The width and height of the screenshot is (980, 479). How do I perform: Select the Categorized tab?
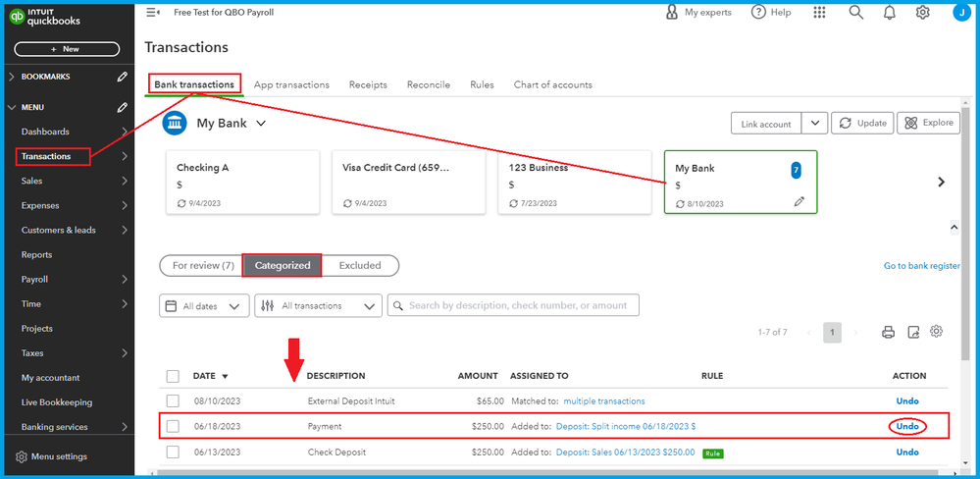[283, 265]
